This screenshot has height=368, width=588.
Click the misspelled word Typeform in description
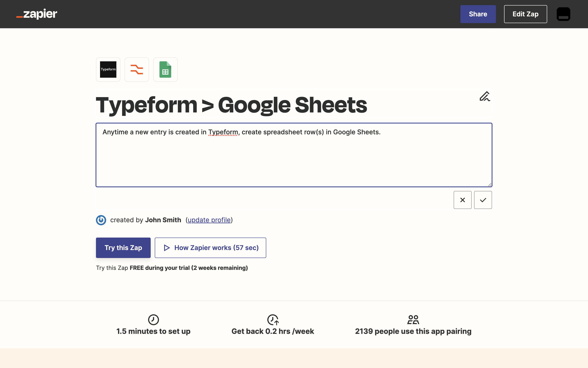223,132
